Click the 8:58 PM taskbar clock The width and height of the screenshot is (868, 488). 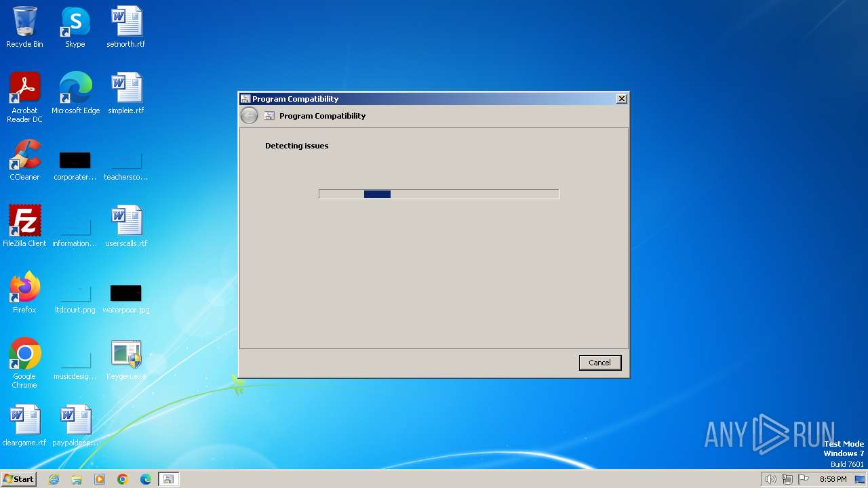pos(833,479)
